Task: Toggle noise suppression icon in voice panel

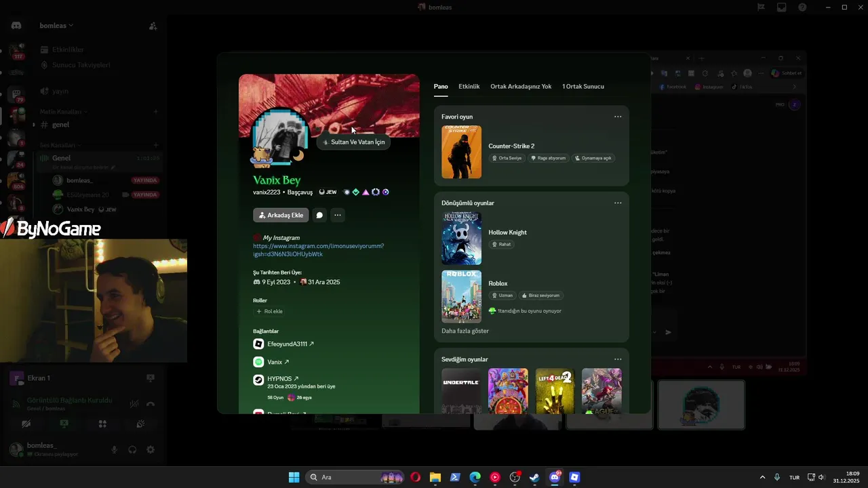Action: 134,404
